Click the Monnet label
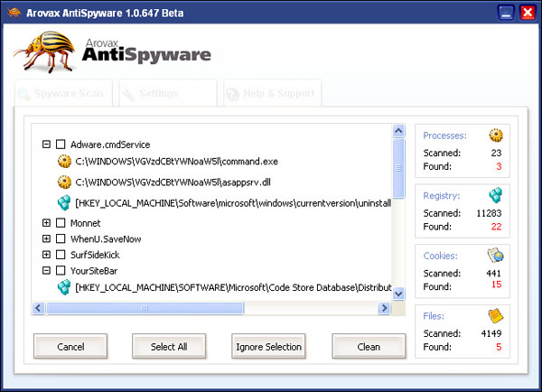The image size is (542, 392). coord(86,223)
